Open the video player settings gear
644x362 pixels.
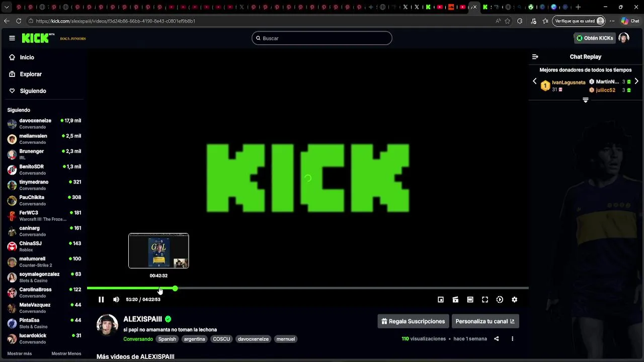pos(514,300)
